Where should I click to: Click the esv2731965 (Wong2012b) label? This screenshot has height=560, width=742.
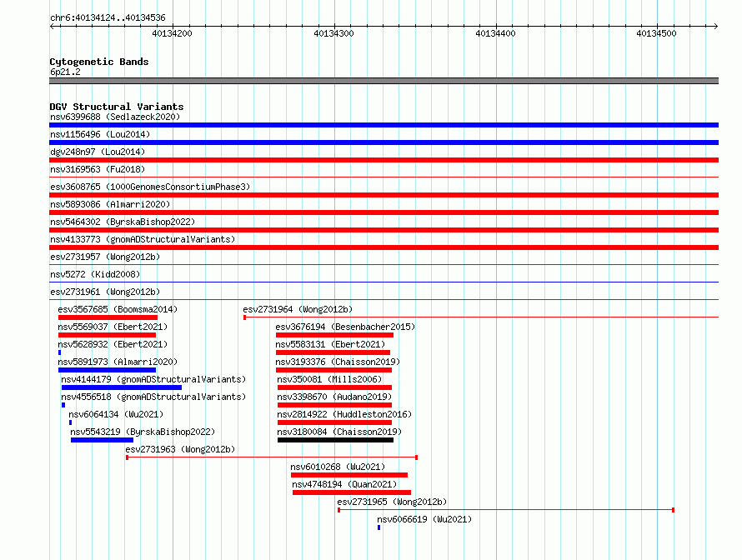tap(392, 502)
